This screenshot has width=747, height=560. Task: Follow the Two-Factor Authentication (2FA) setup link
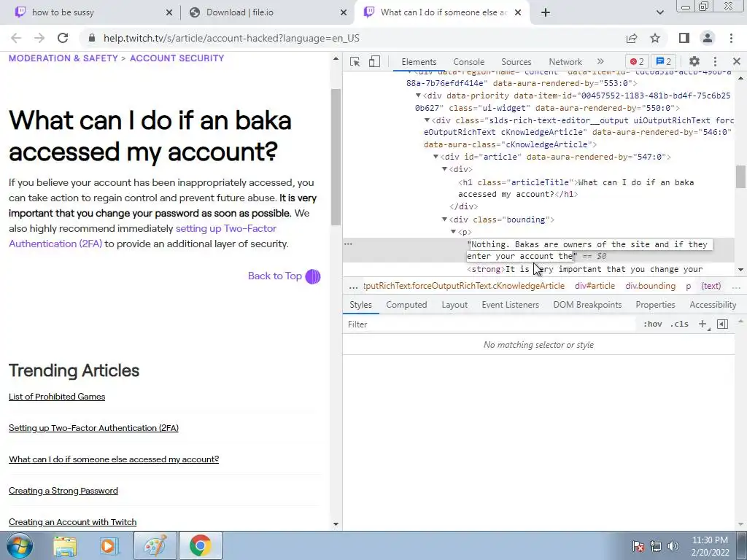(143, 236)
